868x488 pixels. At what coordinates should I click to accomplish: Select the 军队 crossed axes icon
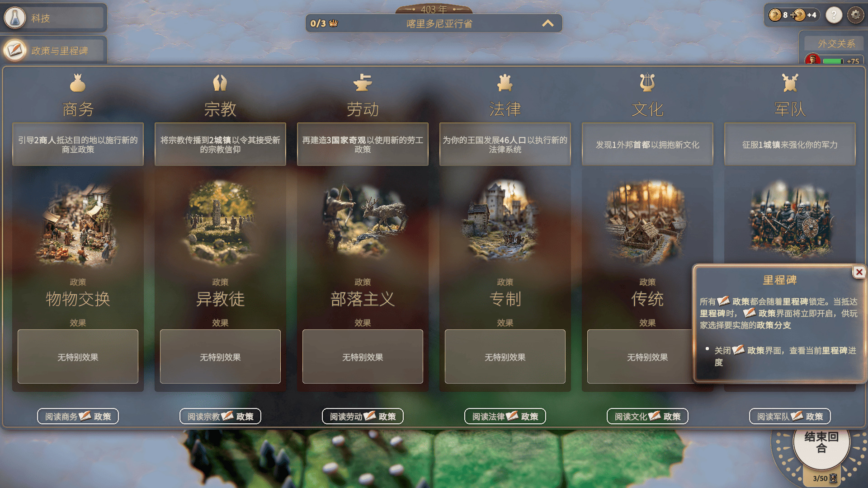(x=790, y=83)
